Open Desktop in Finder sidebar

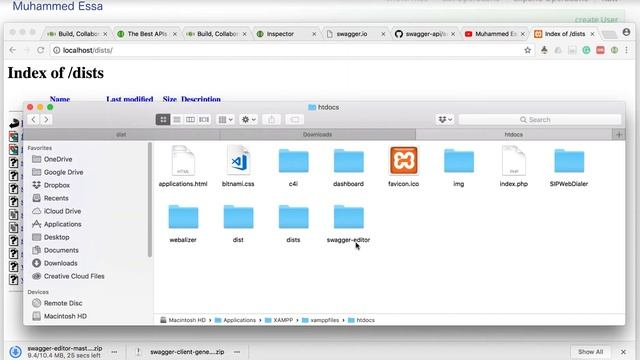point(56,237)
